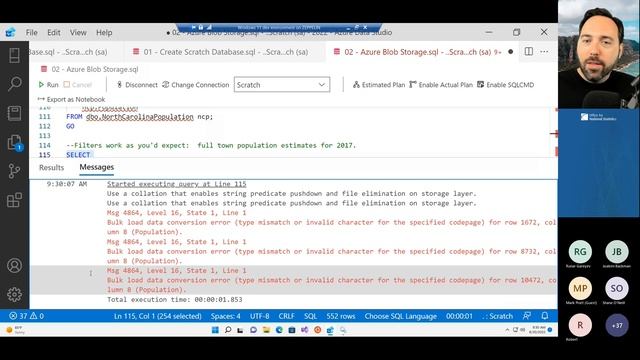Open Manage settings gear

click(14, 294)
